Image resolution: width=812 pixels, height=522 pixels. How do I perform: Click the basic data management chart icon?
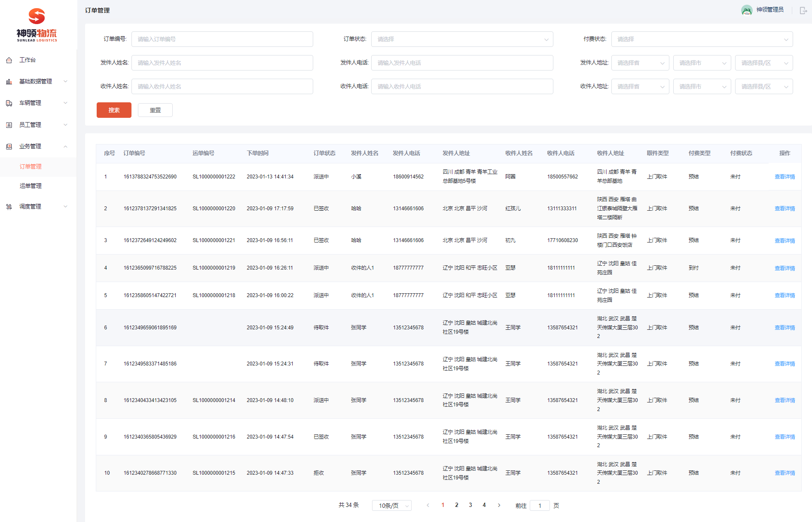[9, 82]
